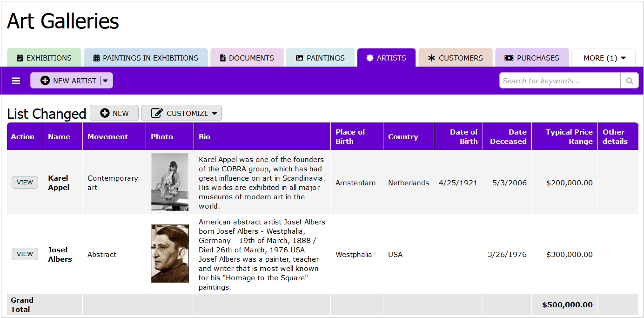
Task: Open the hamburger menu icon
Action: 16,81
